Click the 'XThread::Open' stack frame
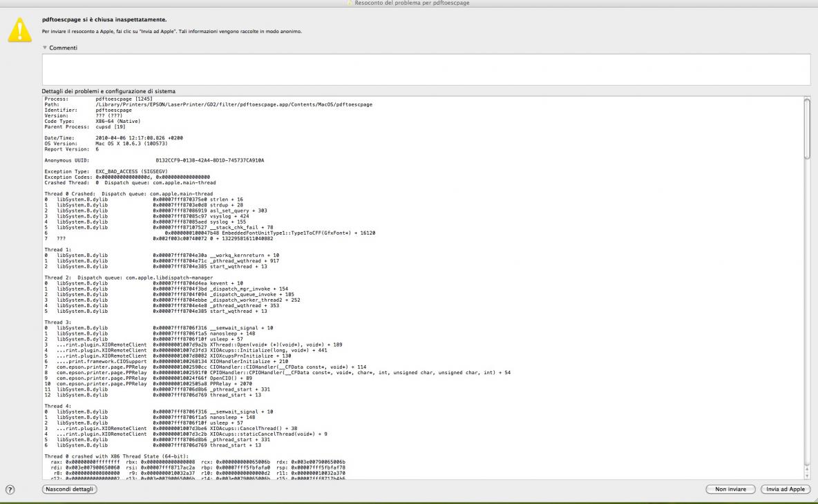 pos(193,345)
